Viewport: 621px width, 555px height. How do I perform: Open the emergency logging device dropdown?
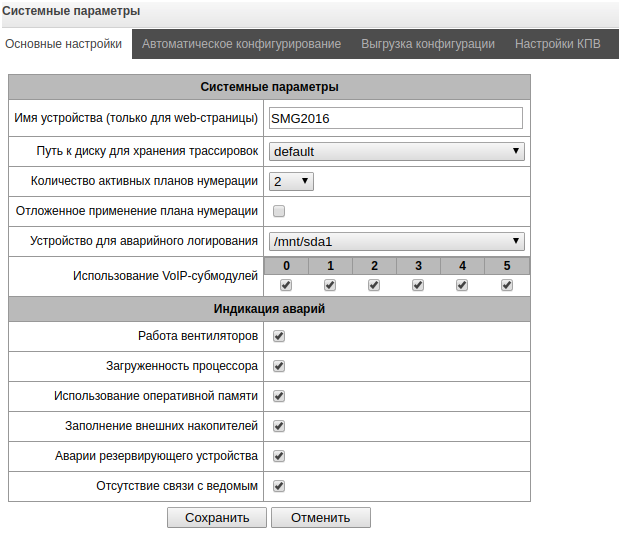pos(397,241)
